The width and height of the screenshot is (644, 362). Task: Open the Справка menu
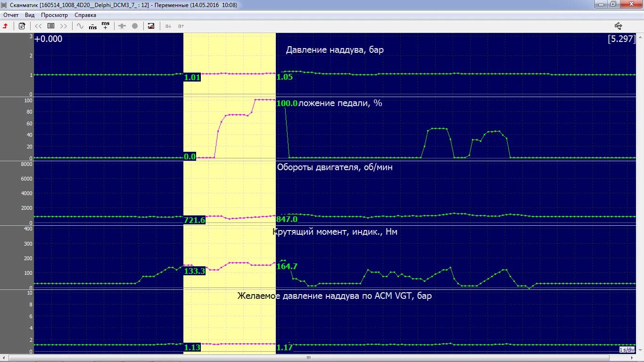click(x=85, y=15)
